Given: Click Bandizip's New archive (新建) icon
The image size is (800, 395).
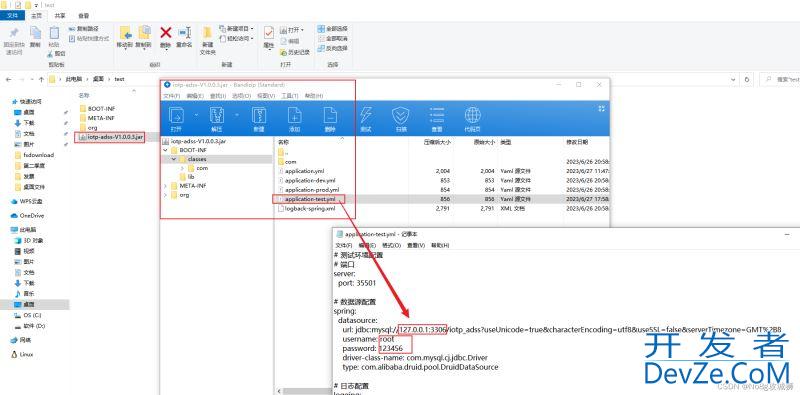Looking at the screenshot, I should coord(259,116).
